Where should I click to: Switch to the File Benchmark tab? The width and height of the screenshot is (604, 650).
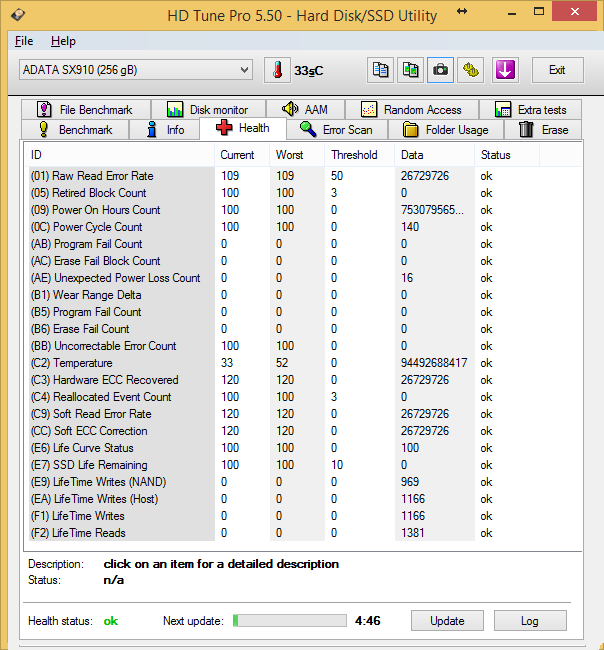[86, 109]
